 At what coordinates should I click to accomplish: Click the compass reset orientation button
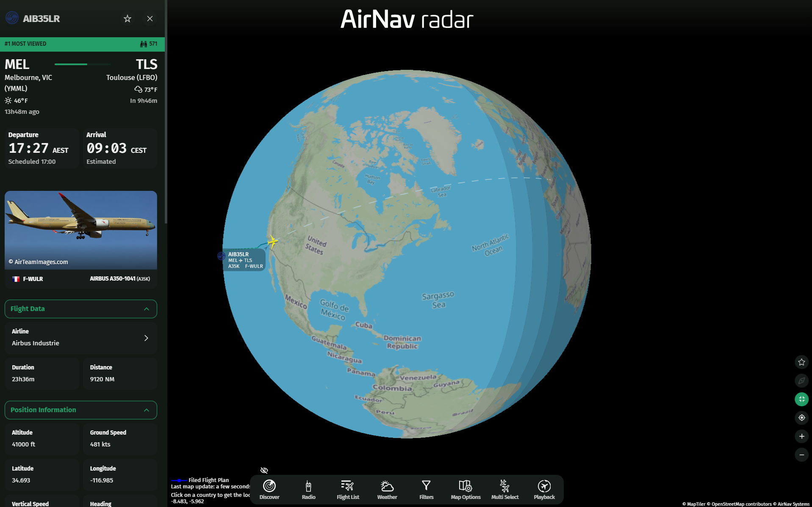pyautogui.click(x=801, y=380)
